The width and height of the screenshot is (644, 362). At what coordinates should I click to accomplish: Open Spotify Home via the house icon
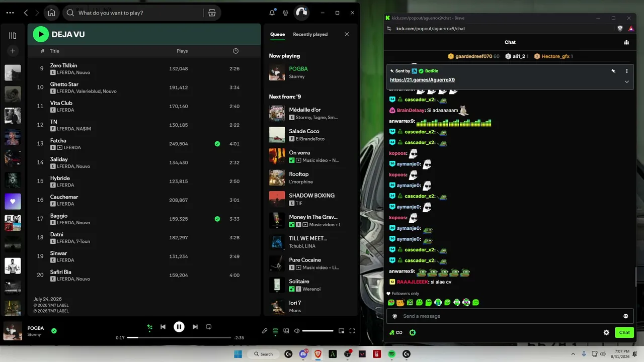click(51, 13)
